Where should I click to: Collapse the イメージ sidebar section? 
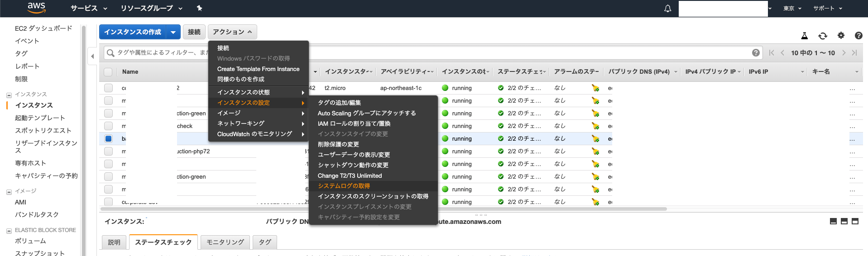9,192
